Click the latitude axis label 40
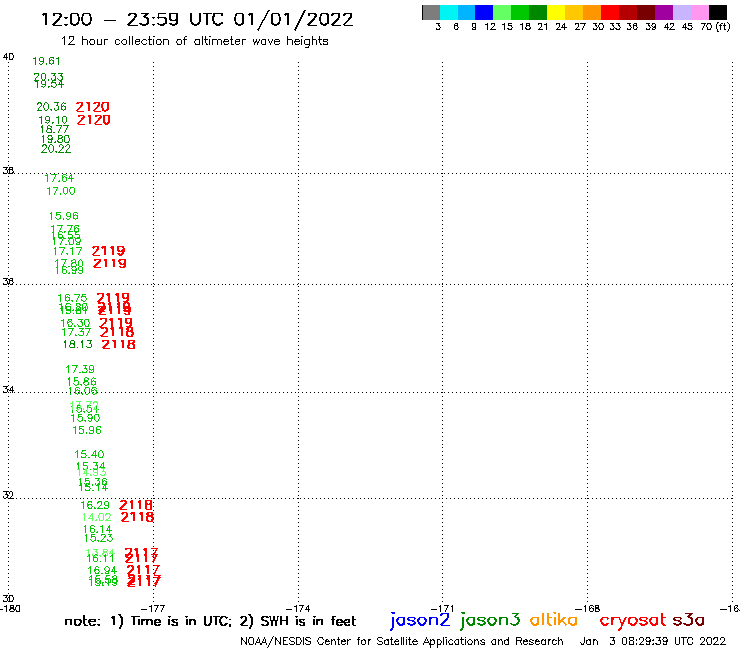 [8, 57]
